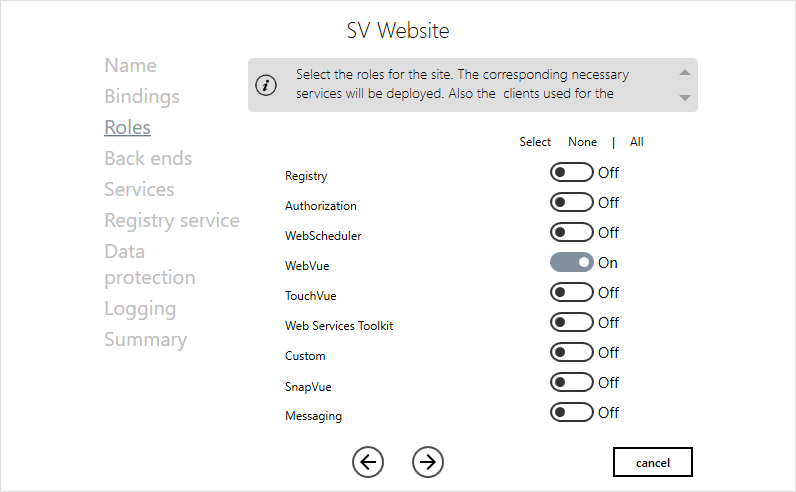This screenshot has width=796, height=492.
Task: Go to the Bindings step
Action: coord(142,97)
